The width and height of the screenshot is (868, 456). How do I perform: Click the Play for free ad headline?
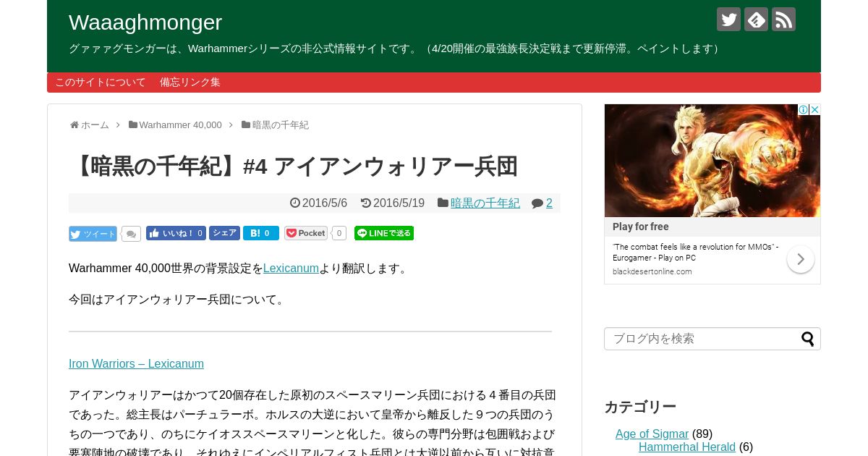641,227
